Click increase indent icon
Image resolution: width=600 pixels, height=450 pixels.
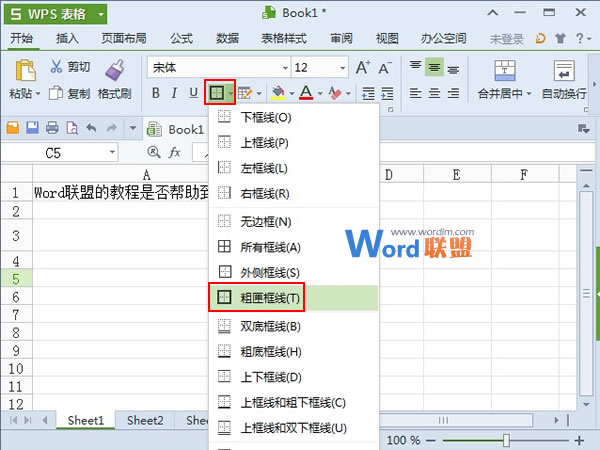(387, 93)
